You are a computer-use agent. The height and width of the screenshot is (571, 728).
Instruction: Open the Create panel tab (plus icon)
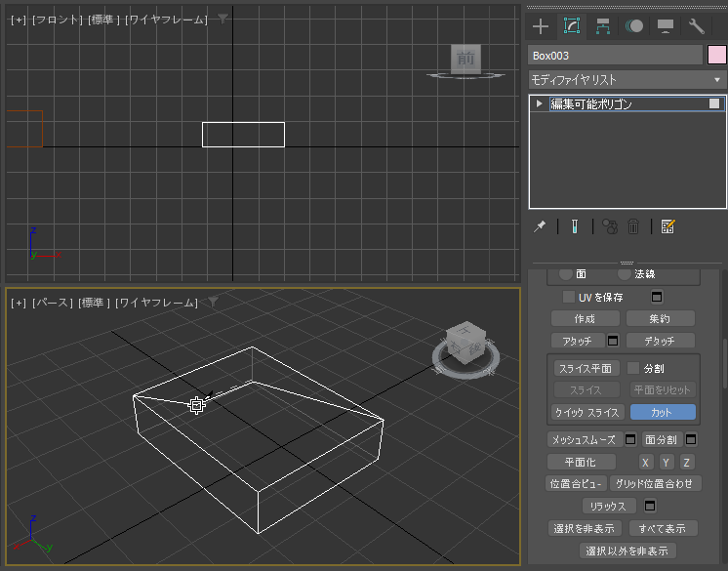click(541, 26)
